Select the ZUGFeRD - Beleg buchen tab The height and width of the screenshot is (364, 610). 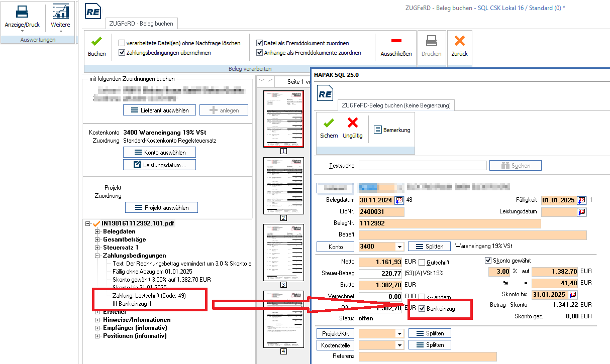(141, 24)
